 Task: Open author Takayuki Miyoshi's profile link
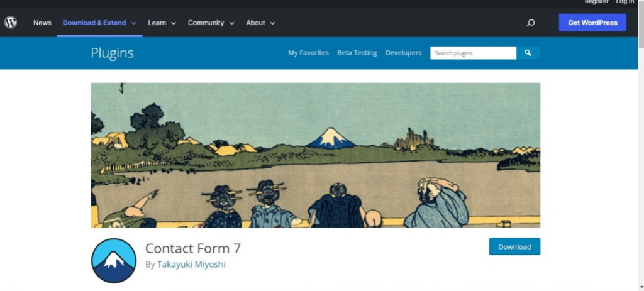pos(191,265)
